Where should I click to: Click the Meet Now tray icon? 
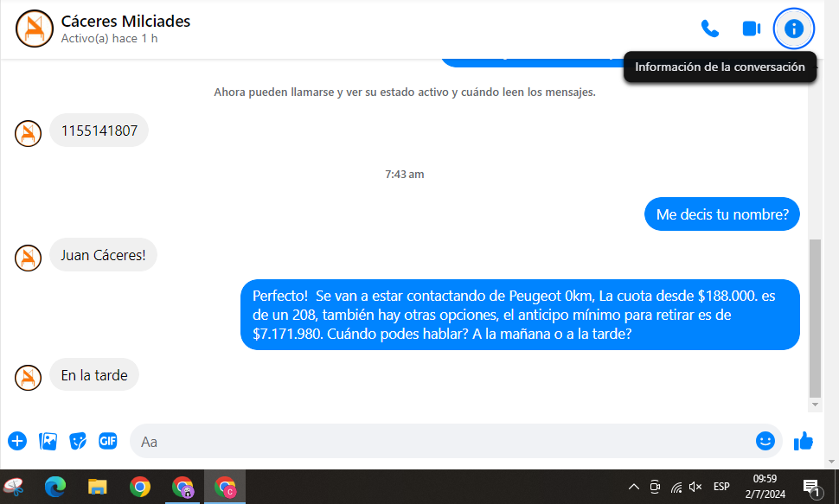pyautogui.click(x=655, y=487)
